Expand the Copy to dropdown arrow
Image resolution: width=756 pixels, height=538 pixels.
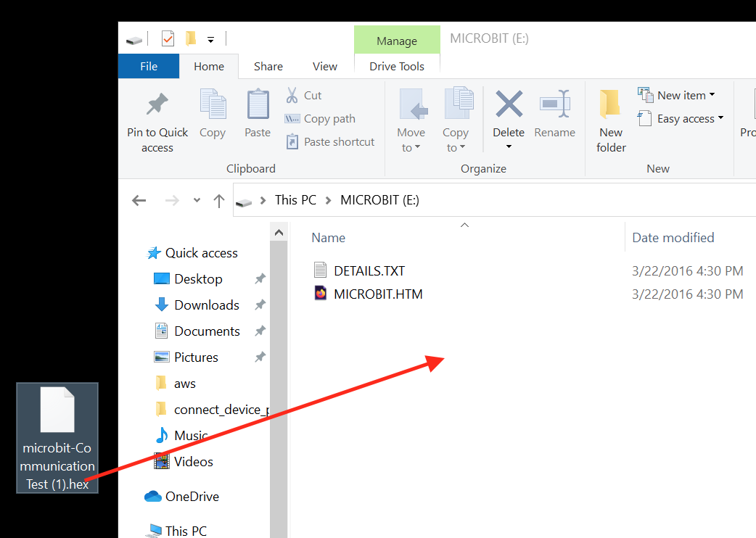click(x=462, y=147)
